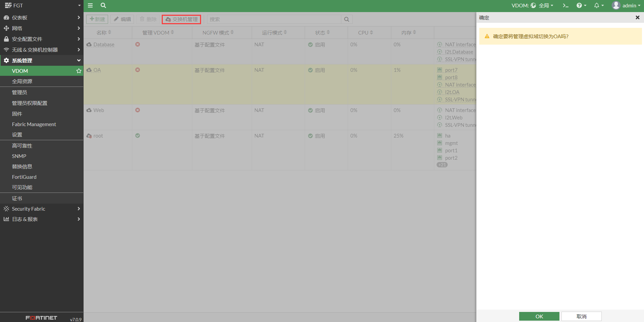Viewport: 644px width, 322px height.
Task: Sort table by 名称 column header
Action: [x=104, y=33]
